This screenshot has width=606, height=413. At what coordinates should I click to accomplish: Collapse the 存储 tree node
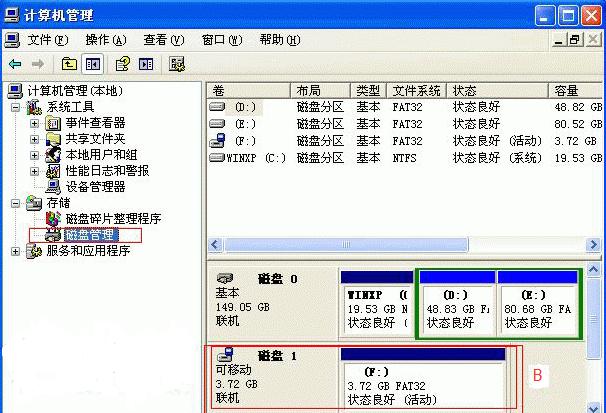coord(16,203)
